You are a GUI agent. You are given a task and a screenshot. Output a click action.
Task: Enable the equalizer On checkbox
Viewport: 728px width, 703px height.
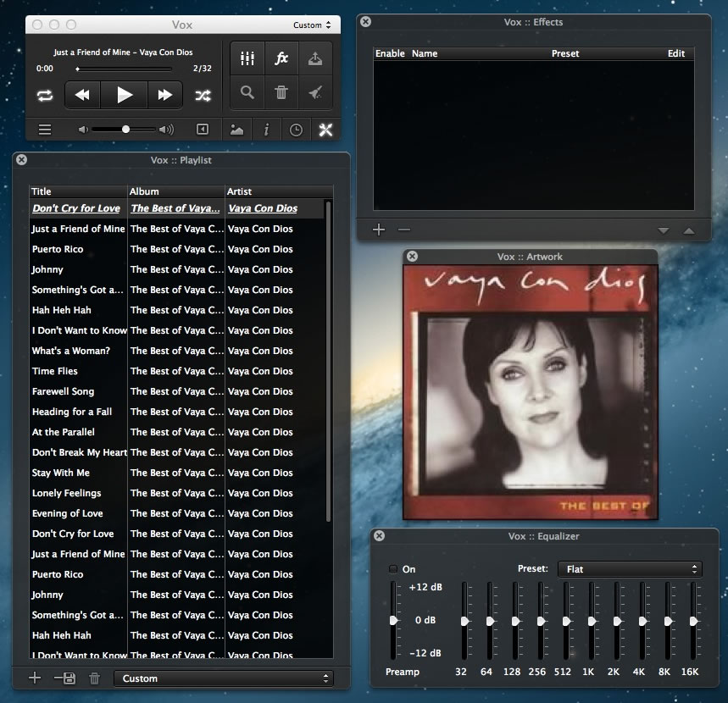[x=393, y=569]
